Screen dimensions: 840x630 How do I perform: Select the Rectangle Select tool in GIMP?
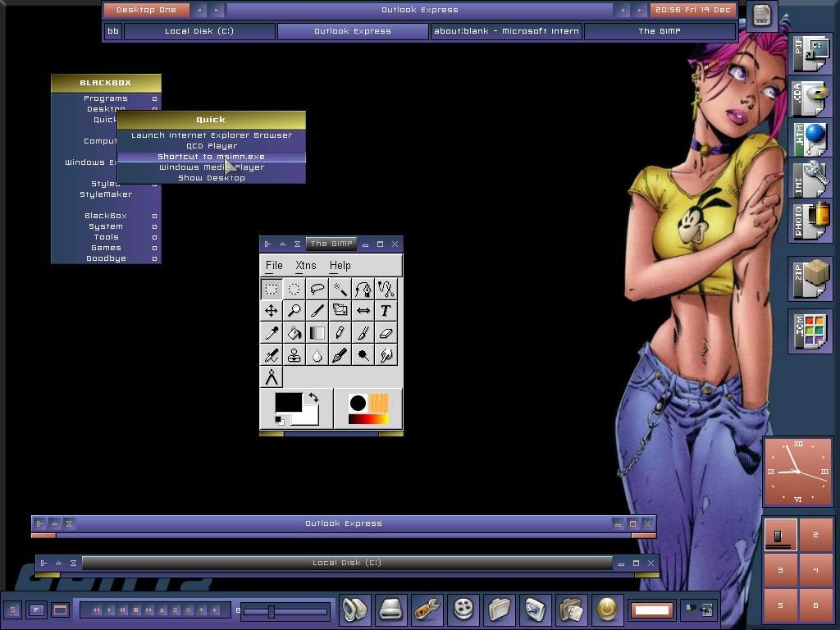(271, 289)
